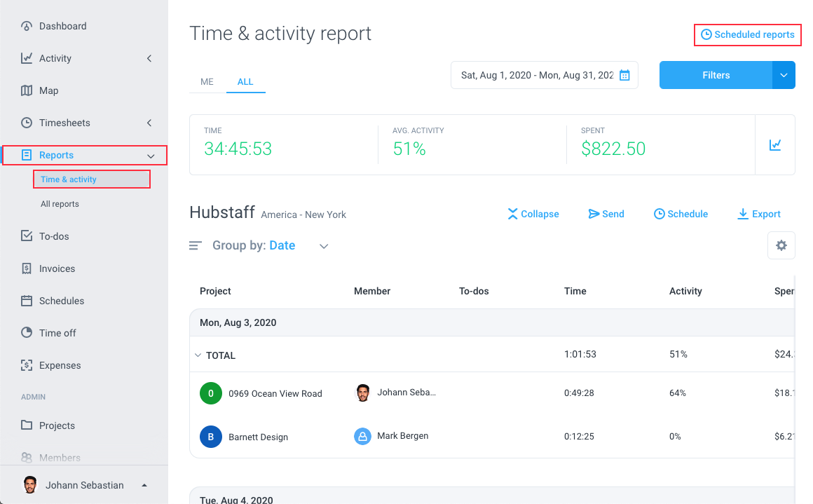Expand the Activity sidebar submenu arrow
Viewport: 813px width, 504px height.
click(x=149, y=58)
